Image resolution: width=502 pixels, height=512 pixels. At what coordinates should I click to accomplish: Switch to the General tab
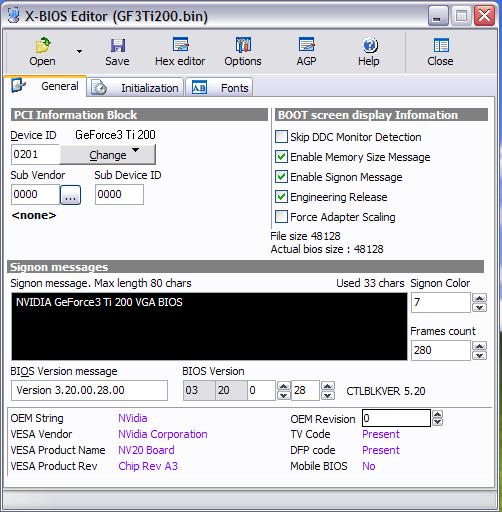(x=45, y=86)
